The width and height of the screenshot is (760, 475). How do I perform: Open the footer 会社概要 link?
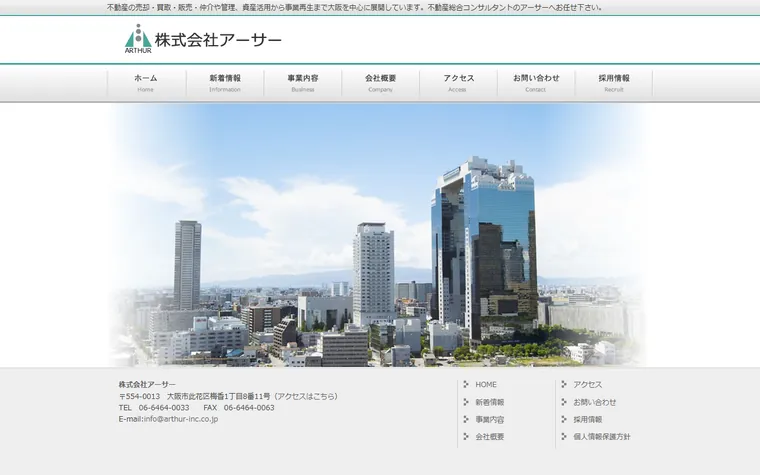(490, 436)
